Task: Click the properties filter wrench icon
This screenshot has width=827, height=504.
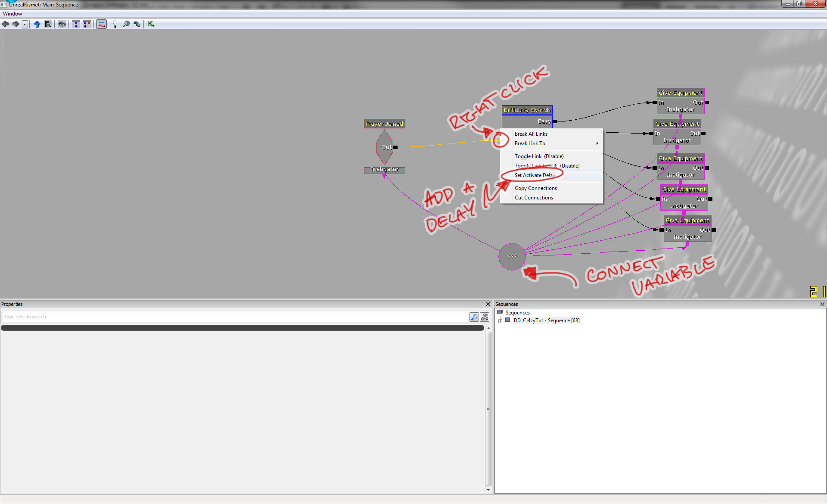Action: click(485, 317)
